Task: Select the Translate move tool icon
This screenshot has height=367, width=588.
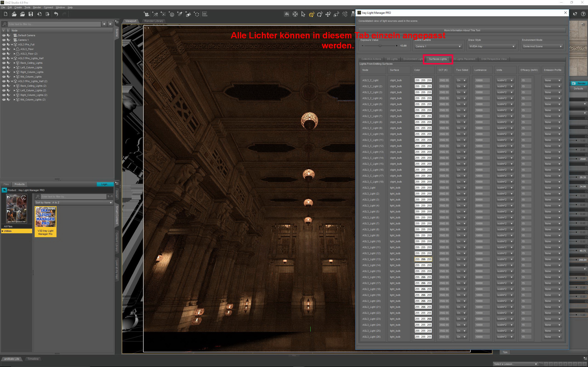Action: tap(328, 14)
